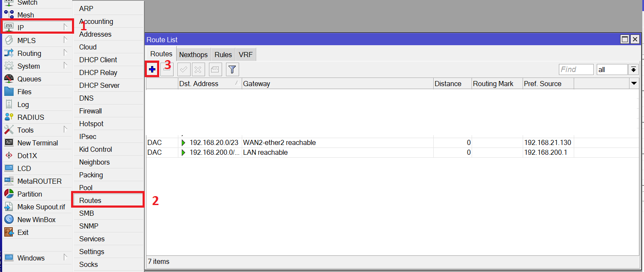Select the Queues sidebar icon
Viewport: 644px width, 272px height.
coord(30,78)
